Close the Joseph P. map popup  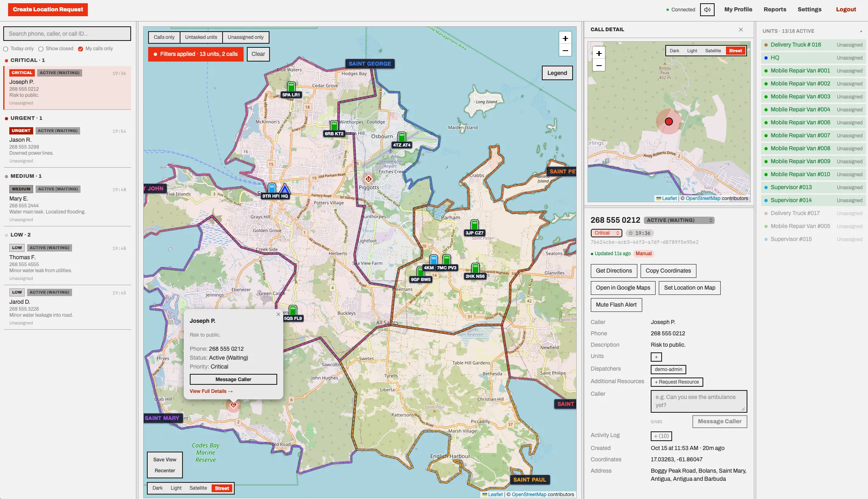click(278, 314)
